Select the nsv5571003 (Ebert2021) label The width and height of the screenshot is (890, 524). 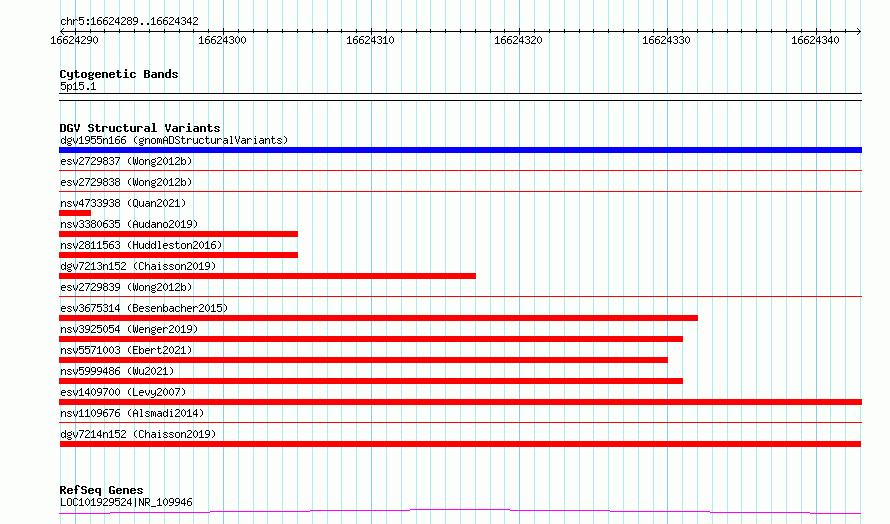click(x=126, y=350)
